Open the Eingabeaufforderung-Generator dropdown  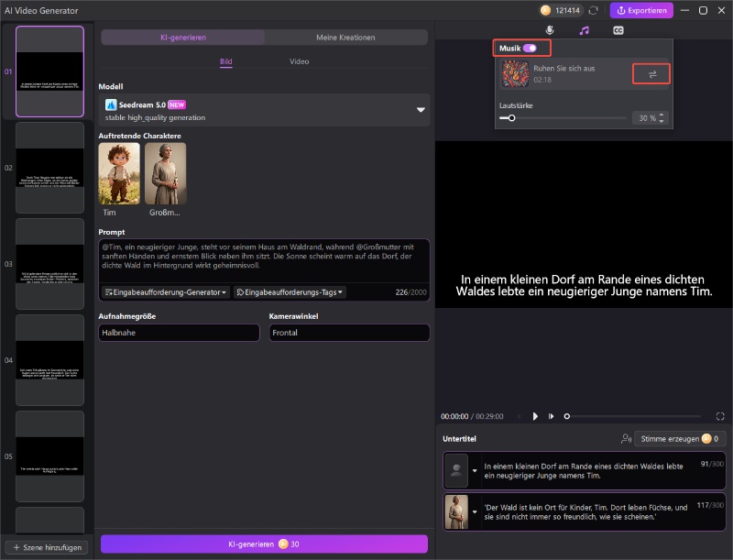pyautogui.click(x=166, y=292)
